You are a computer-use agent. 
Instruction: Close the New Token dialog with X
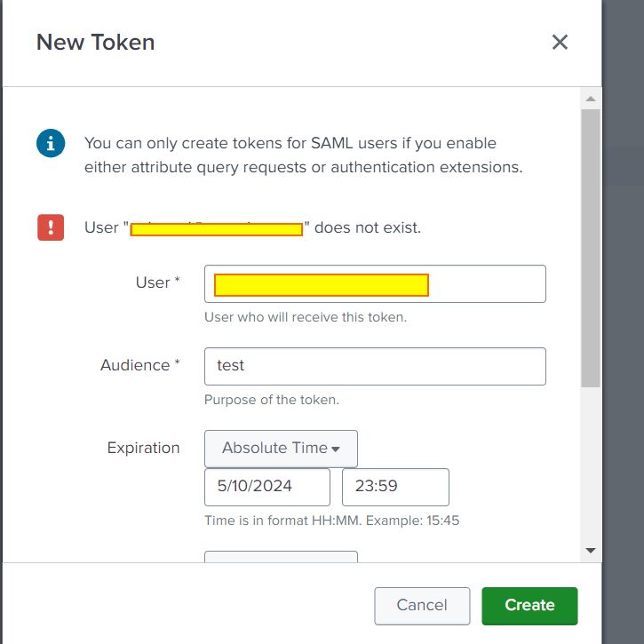(560, 42)
